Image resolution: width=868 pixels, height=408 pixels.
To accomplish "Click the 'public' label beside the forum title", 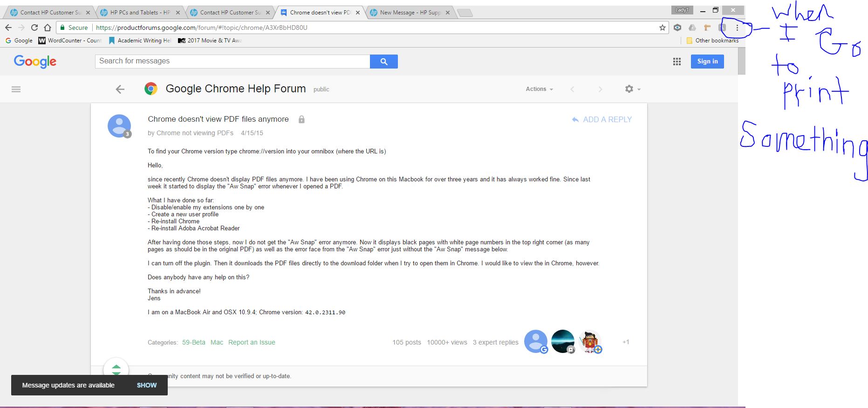I will (321, 90).
